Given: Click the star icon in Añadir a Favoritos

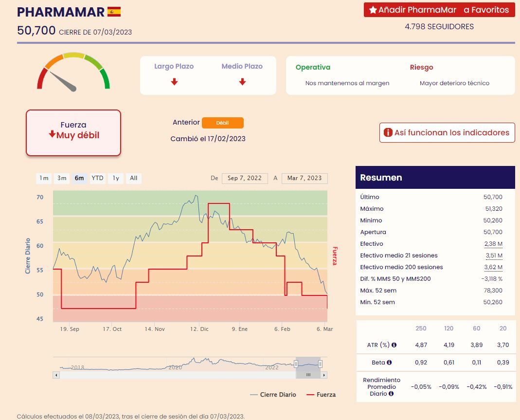Looking at the screenshot, I should [x=373, y=10].
